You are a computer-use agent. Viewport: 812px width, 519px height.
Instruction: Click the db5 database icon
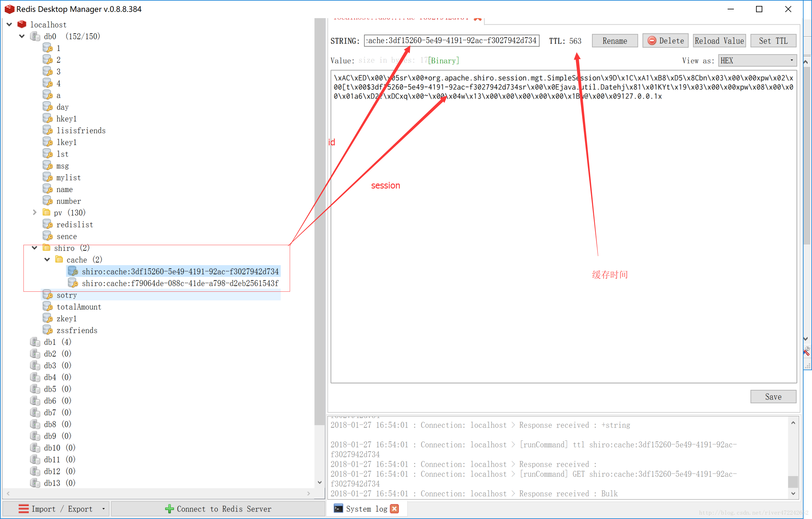35,389
